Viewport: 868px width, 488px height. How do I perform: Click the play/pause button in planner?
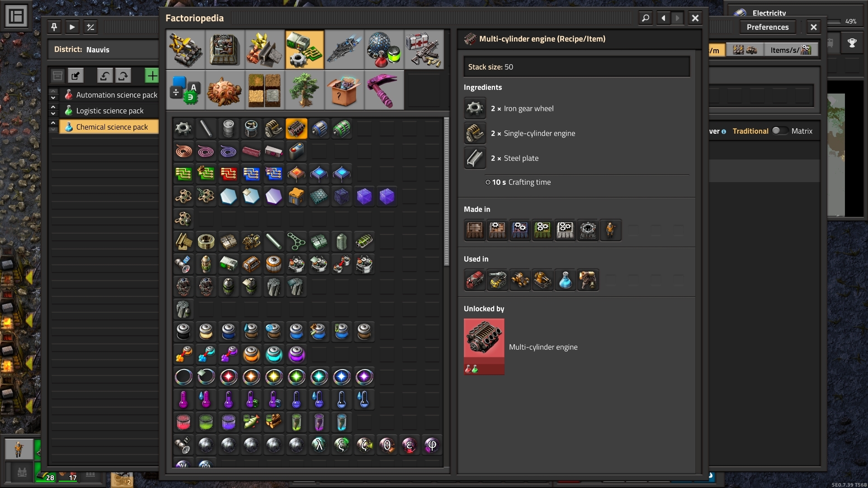(x=72, y=27)
